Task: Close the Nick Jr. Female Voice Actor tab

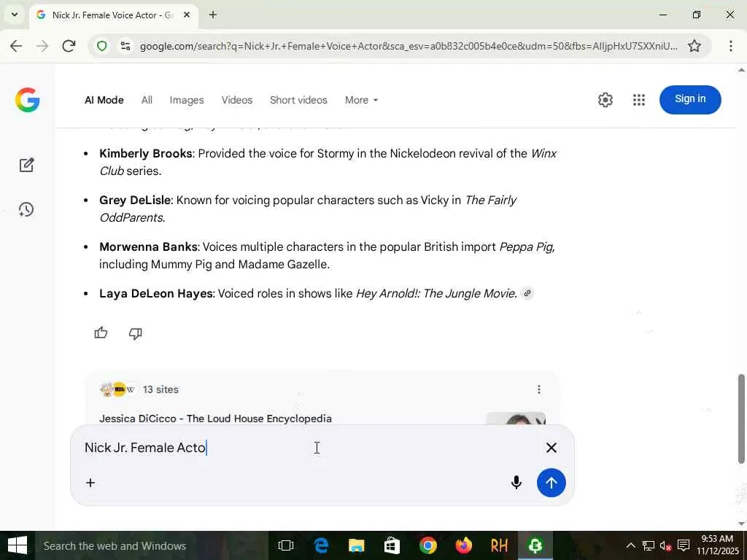Action: [187, 15]
